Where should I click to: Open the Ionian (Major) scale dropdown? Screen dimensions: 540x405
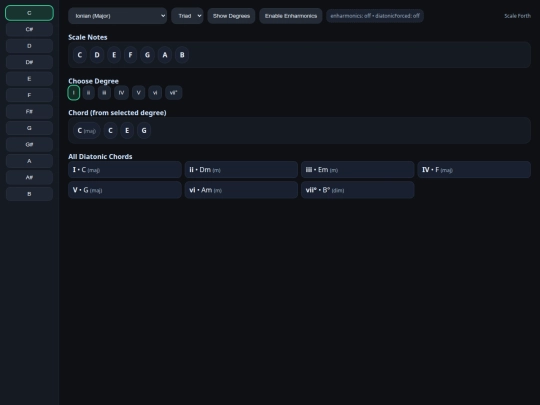coord(117,16)
